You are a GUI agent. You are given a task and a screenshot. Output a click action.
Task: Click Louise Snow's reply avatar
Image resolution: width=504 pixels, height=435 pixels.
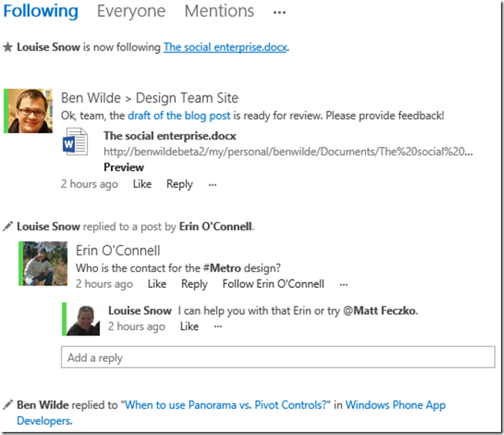point(83,319)
